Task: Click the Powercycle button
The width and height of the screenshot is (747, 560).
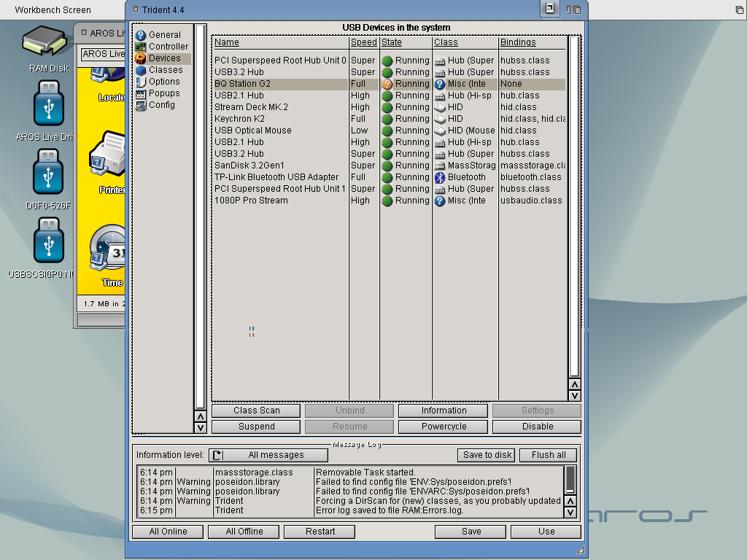Action: [x=444, y=427]
